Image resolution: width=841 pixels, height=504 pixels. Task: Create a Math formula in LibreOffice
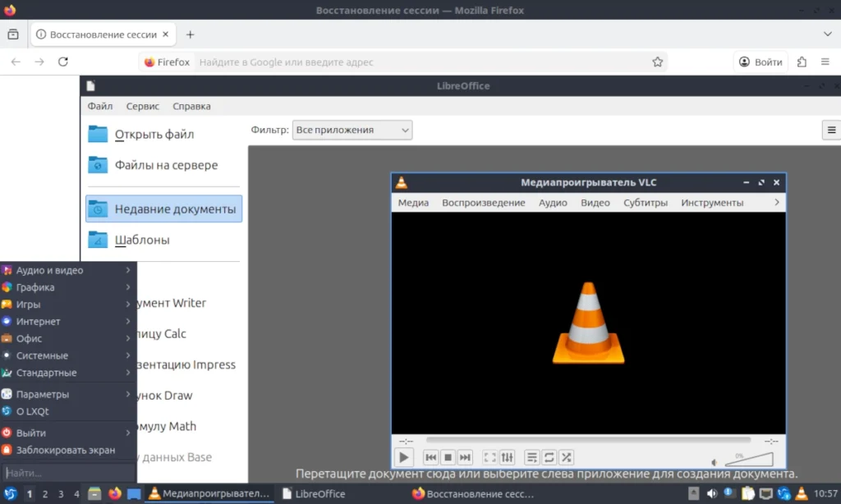[x=166, y=426]
